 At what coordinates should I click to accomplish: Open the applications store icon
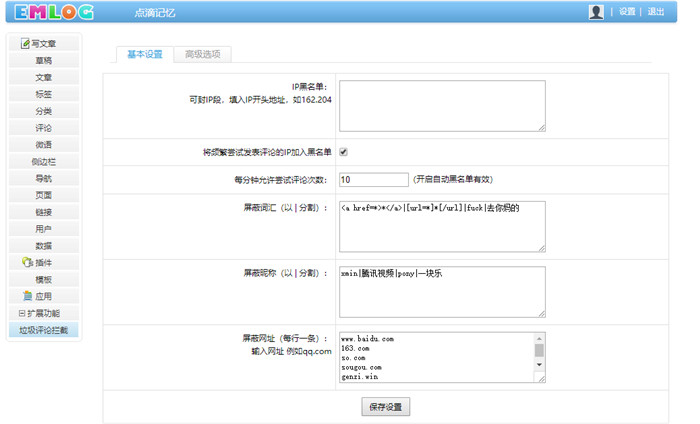pos(28,296)
